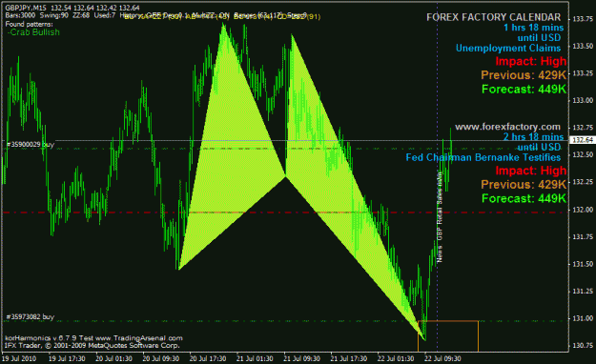Viewport: 596px width, 364px height.
Task: Select the '#35900029 buy' order label
Action: (31, 145)
